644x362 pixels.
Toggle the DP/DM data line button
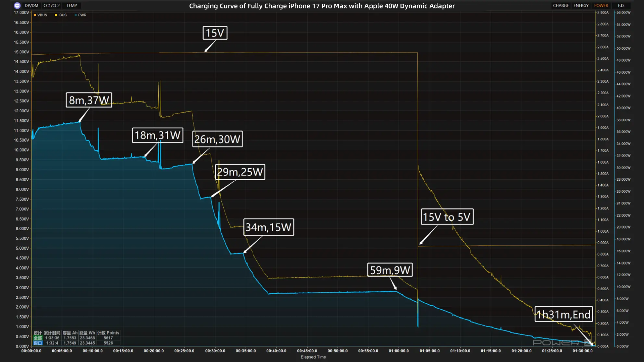32,6
